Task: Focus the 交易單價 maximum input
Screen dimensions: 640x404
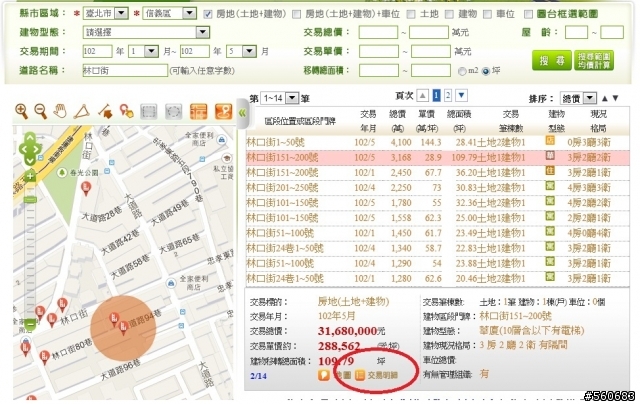Action: [x=431, y=51]
